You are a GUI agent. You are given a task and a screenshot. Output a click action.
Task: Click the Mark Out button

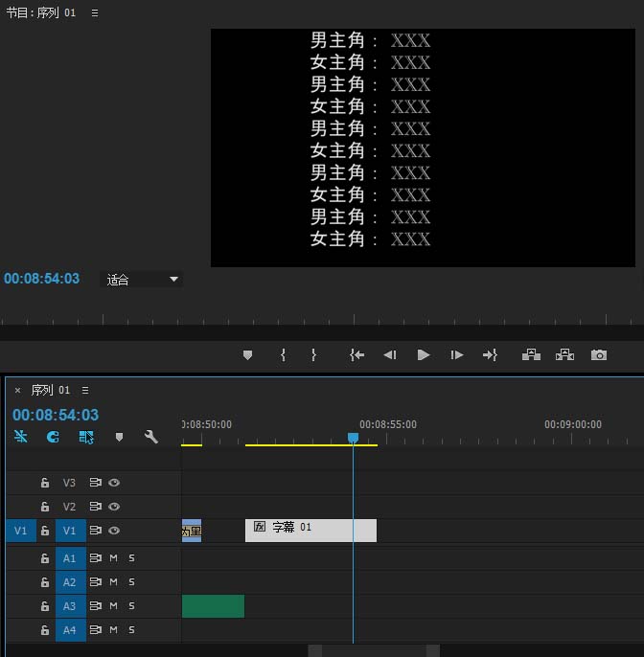(x=313, y=355)
